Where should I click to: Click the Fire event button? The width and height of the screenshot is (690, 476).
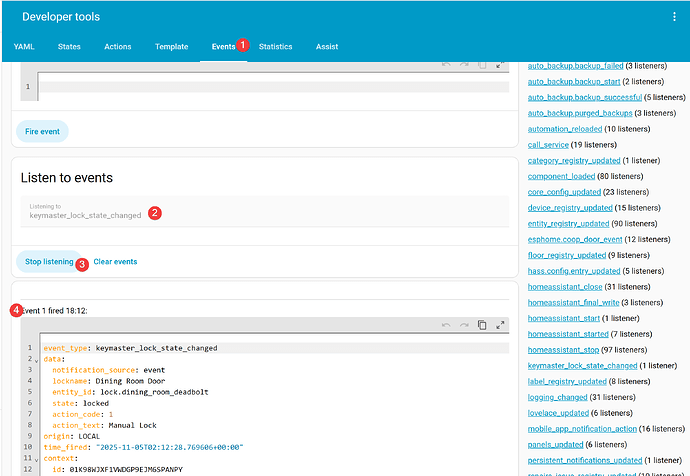click(42, 132)
